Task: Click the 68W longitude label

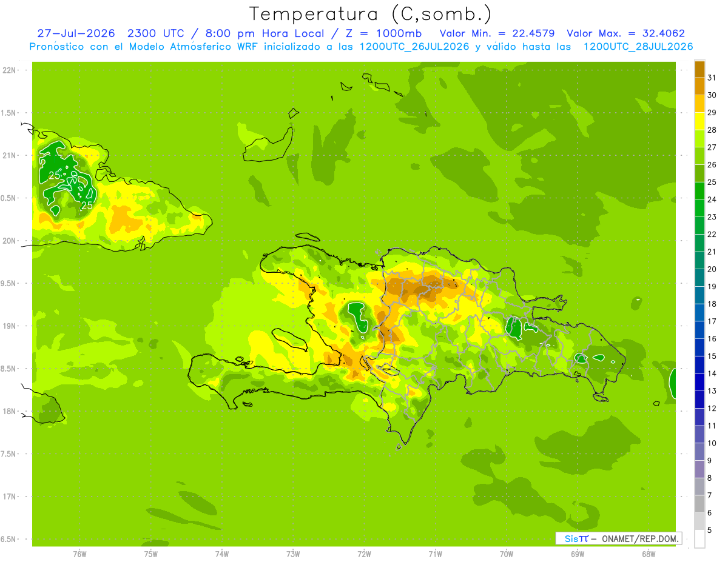Action: (x=649, y=554)
